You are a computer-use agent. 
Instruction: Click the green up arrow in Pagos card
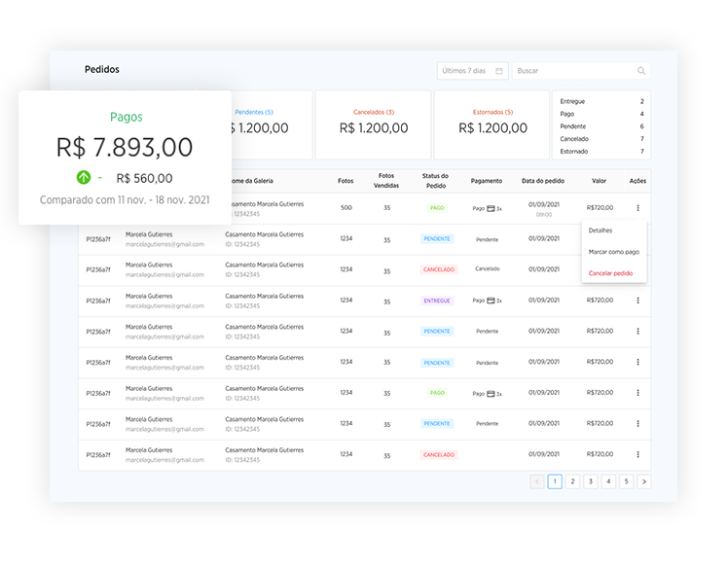point(84,178)
